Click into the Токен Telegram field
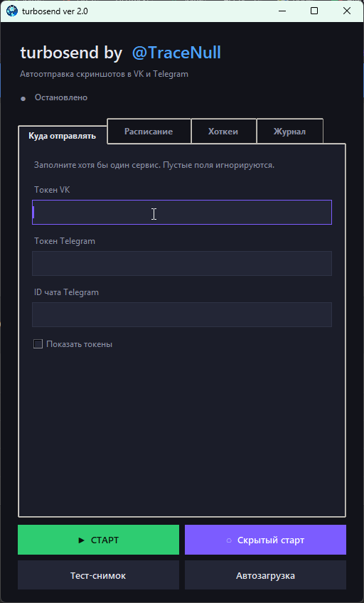Viewport: 364px width, 603px height. click(182, 263)
